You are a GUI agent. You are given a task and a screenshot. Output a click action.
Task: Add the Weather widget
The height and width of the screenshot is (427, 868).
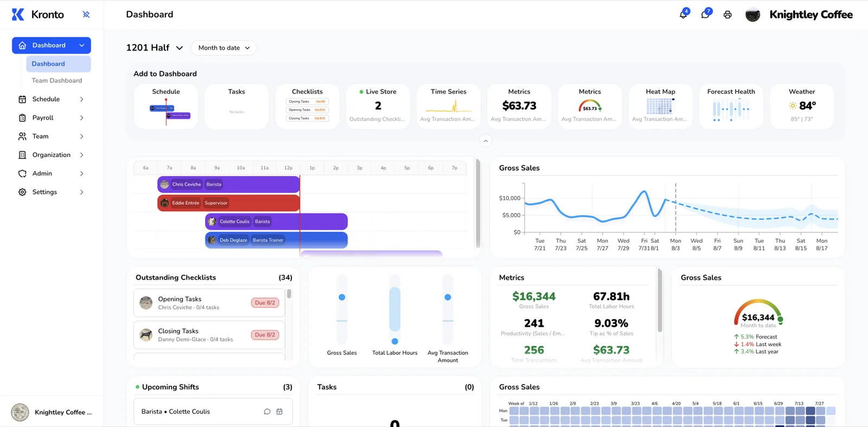click(x=802, y=106)
